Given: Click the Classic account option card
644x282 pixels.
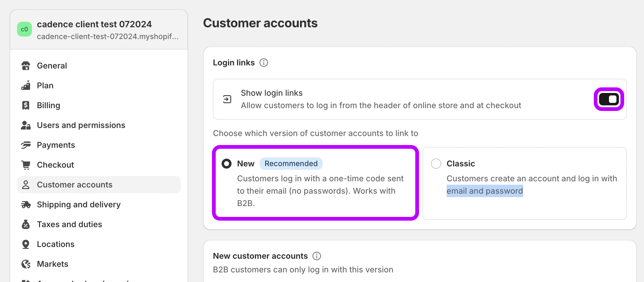Looking at the screenshot, I should pos(525,183).
